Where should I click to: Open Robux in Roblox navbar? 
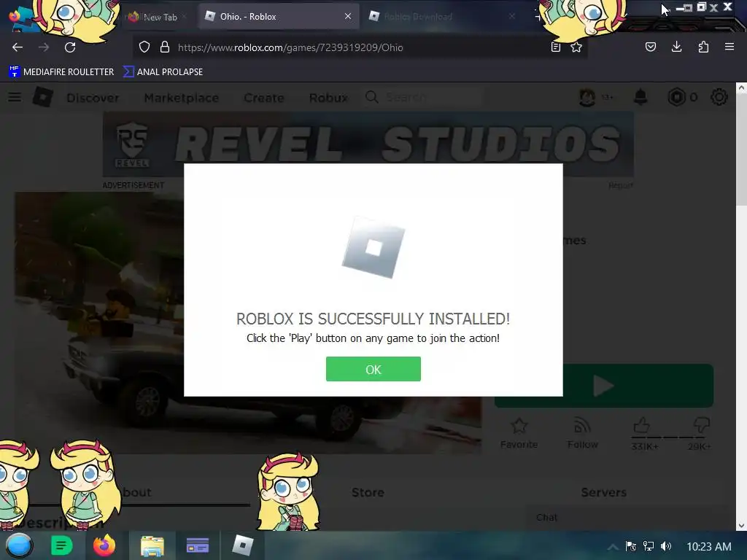coord(329,98)
